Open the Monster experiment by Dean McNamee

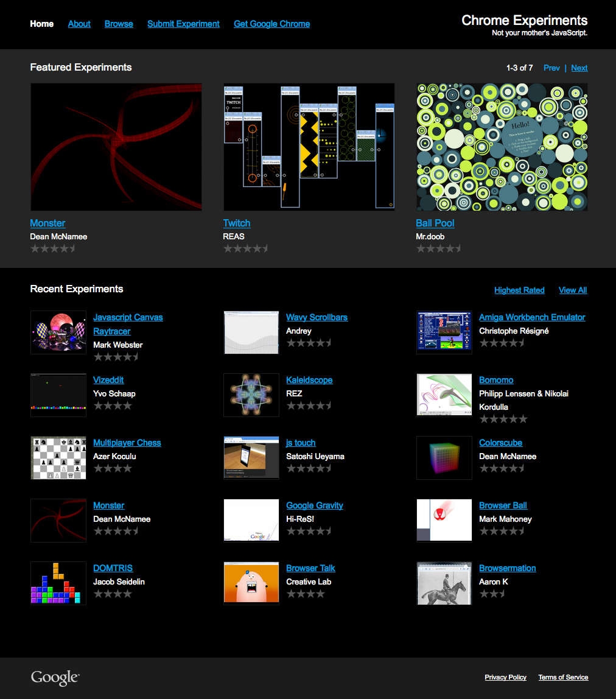47,223
